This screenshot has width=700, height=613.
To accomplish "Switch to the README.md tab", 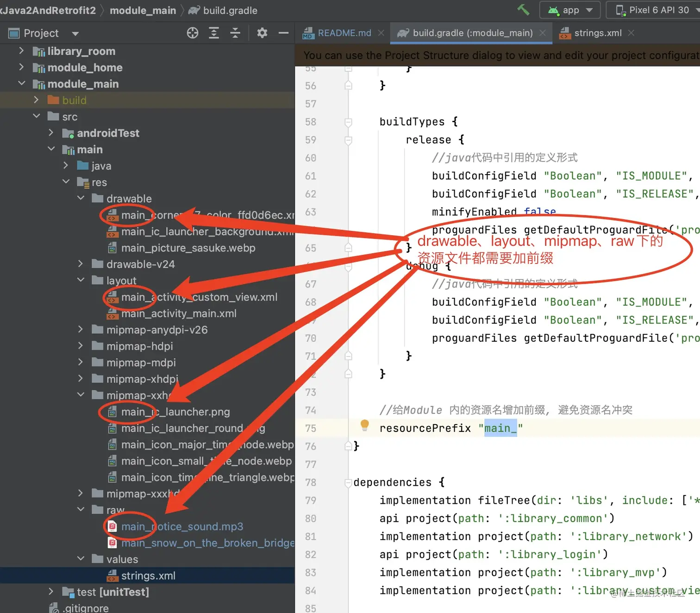I will coord(344,33).
